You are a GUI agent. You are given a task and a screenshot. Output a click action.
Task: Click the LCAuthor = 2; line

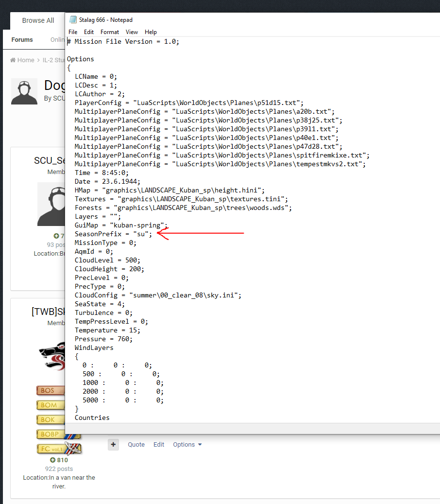tap(100, 94)
